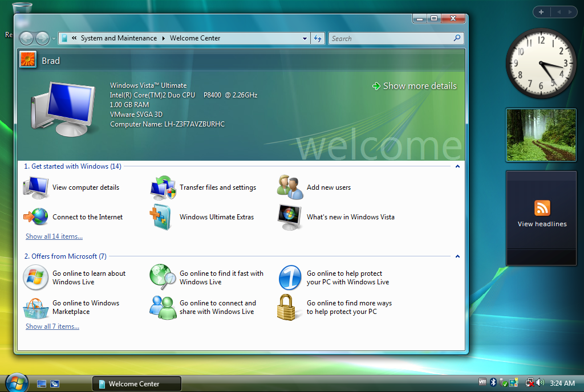Click the taskbar clock 3:24 AM

point(562,383)
